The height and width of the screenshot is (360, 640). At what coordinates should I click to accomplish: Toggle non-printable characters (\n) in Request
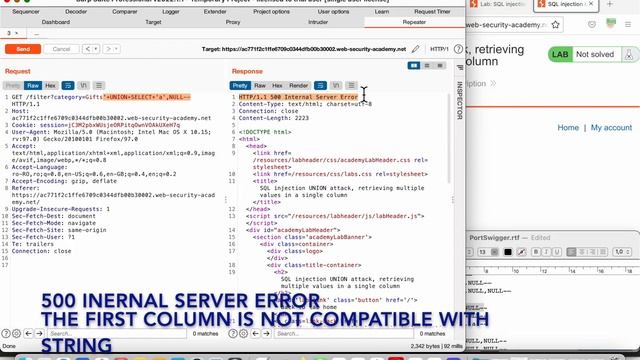(83, 85)
